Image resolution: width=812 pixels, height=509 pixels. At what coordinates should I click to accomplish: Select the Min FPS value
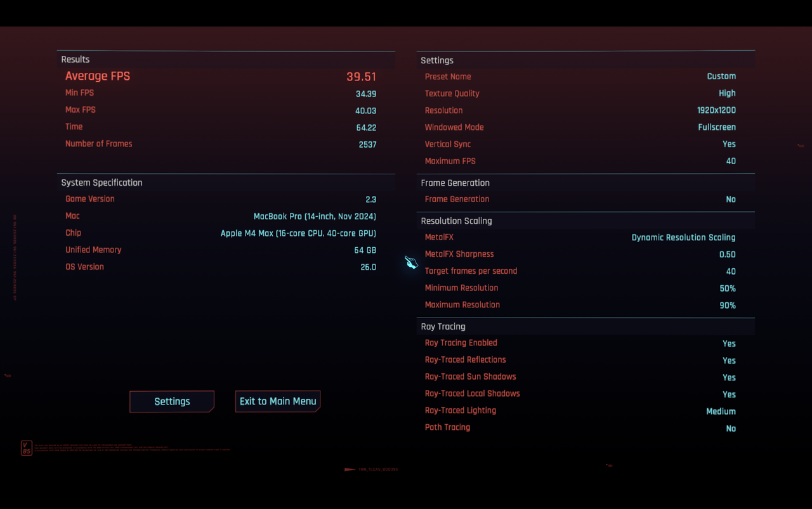click(x=366, y=94)
